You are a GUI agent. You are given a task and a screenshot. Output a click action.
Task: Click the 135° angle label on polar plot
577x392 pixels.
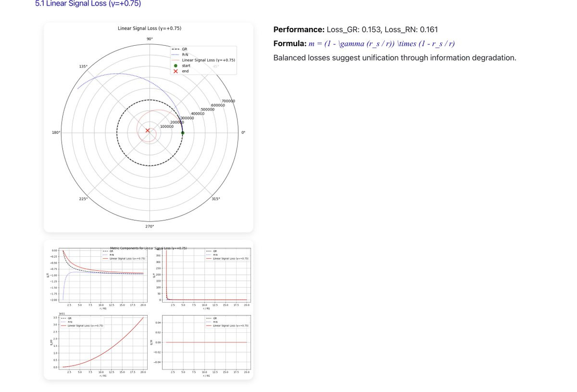point(84,66)
